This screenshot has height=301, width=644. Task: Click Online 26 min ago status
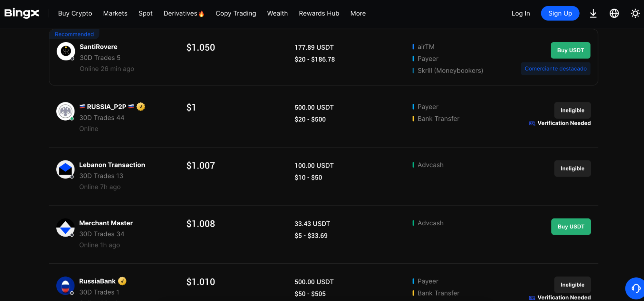[x=107, y=69]
